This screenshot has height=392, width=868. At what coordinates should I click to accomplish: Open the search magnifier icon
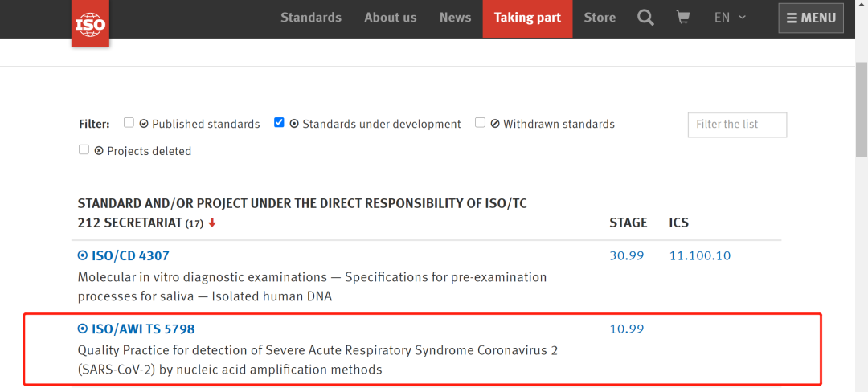click(x=645, y=18)
